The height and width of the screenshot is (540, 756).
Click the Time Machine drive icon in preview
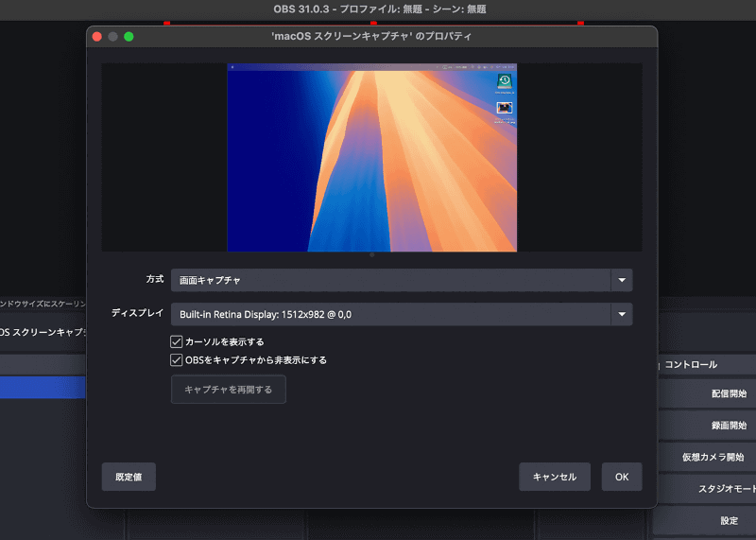click(505, 81)
